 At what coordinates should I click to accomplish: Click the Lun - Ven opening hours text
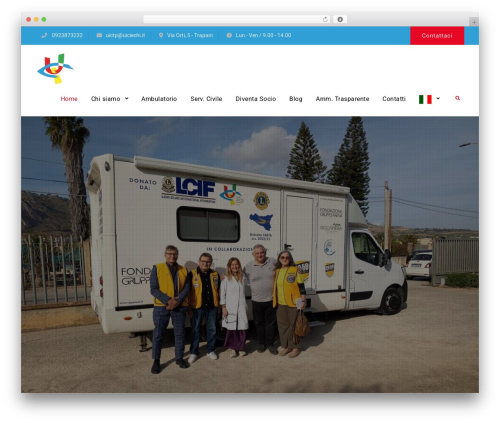click(263, 35)
